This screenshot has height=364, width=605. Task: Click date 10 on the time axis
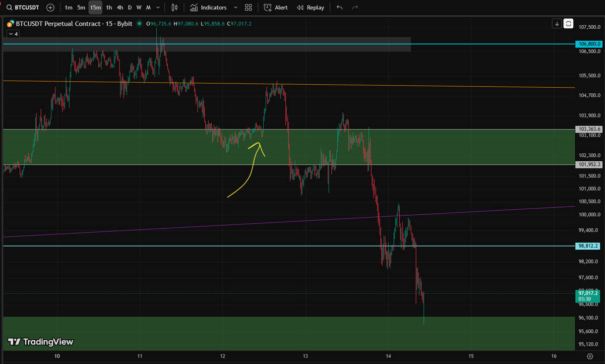point(57,356)
